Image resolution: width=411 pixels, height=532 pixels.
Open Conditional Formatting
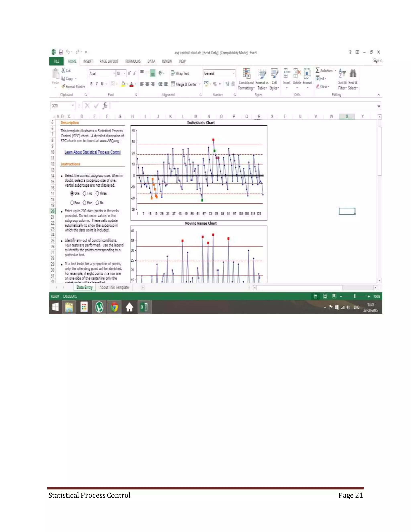pos(246,79)
